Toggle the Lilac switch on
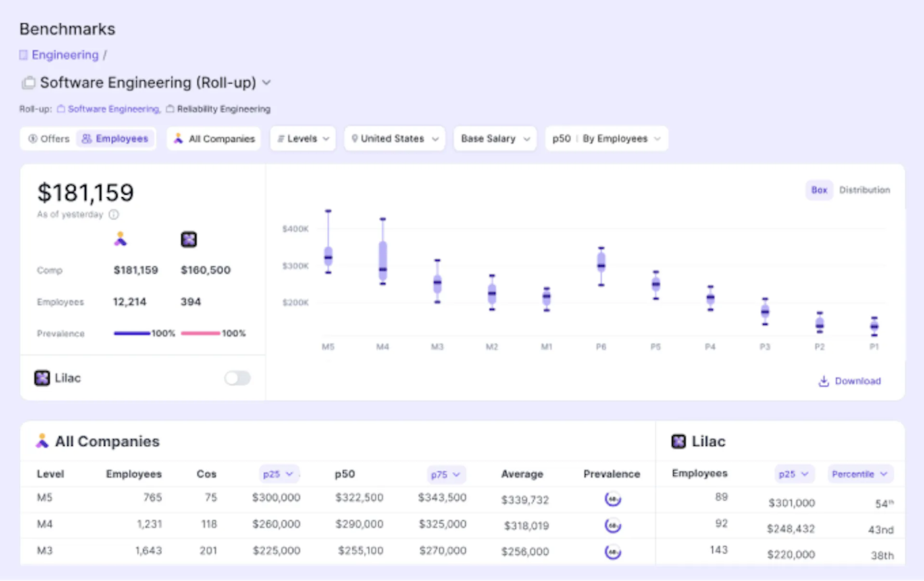Image resolution: width=924 pixels, height=581 pixels. [237, 378]
